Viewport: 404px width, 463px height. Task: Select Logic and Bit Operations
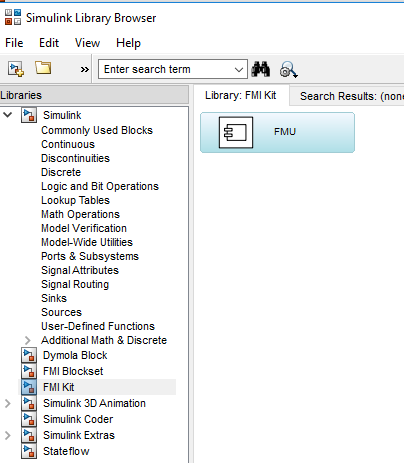point(100,186)
